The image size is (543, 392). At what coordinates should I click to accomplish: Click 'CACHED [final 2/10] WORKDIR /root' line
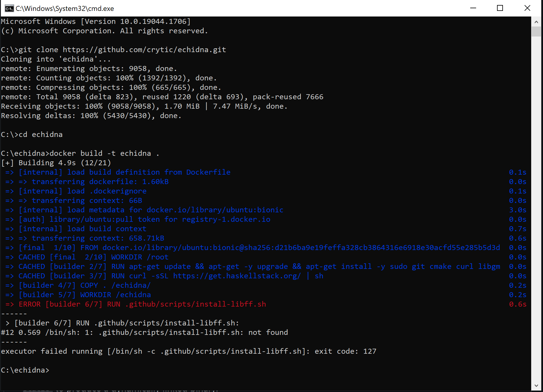tap(87, 257)
